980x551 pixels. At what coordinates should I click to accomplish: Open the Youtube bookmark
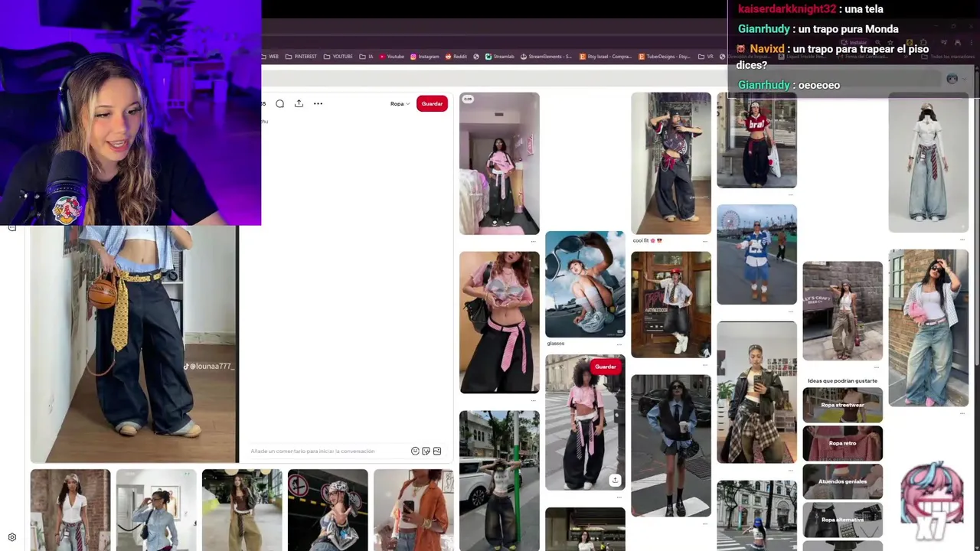pyautogui.click(x=391, y=57)
